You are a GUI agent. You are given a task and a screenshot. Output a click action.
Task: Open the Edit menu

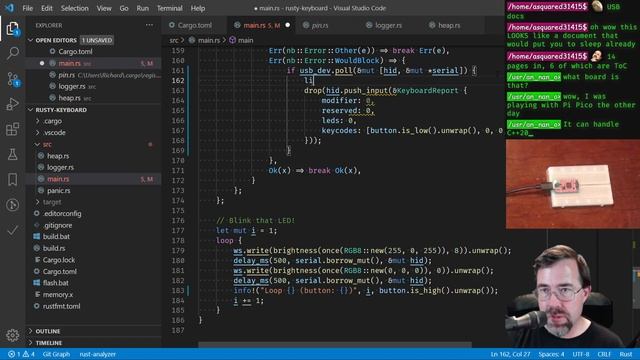click(x=47, y=8)
